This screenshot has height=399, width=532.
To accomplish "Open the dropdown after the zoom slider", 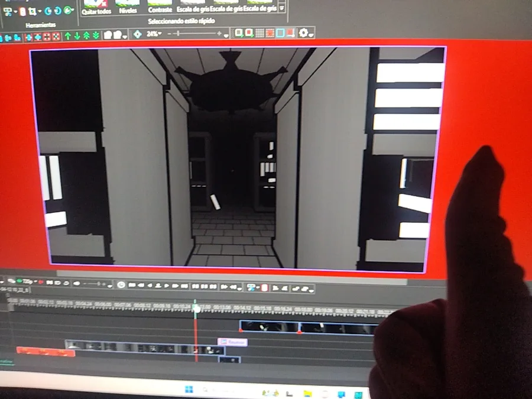I will click(226, 35).
